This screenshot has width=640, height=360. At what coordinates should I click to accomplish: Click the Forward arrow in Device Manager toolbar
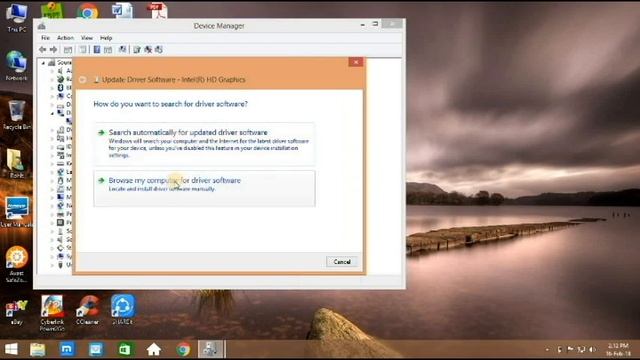[x=53, y=49]
